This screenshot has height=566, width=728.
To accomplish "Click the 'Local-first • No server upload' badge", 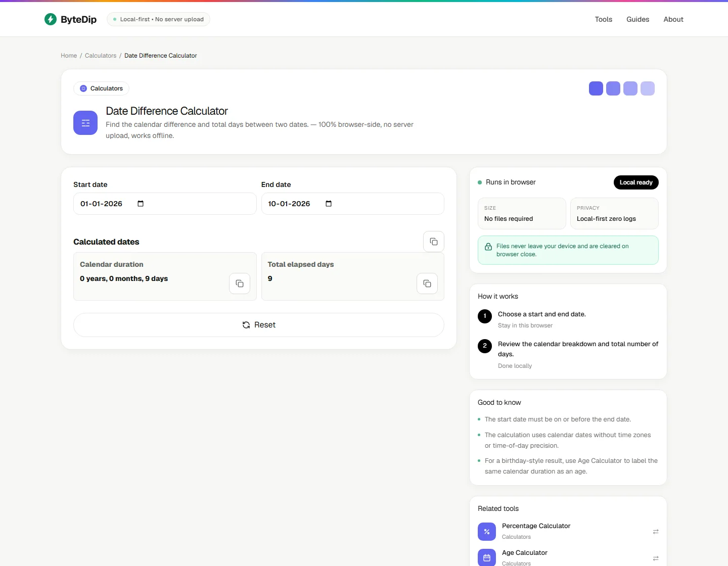I will [158, 19].
